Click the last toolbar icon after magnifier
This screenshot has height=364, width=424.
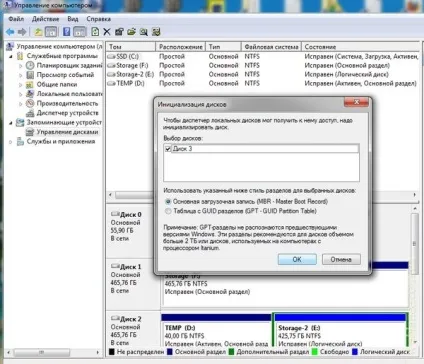coord(156,32)
